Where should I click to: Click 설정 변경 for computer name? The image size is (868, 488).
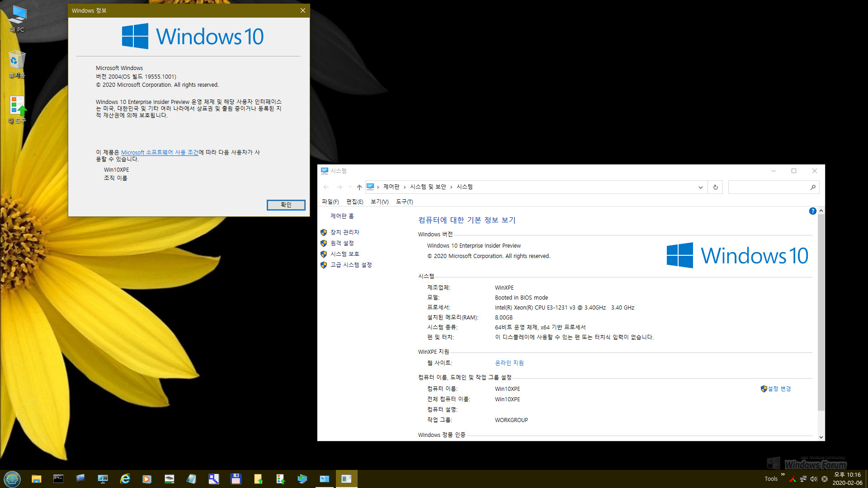coord(779,389)
